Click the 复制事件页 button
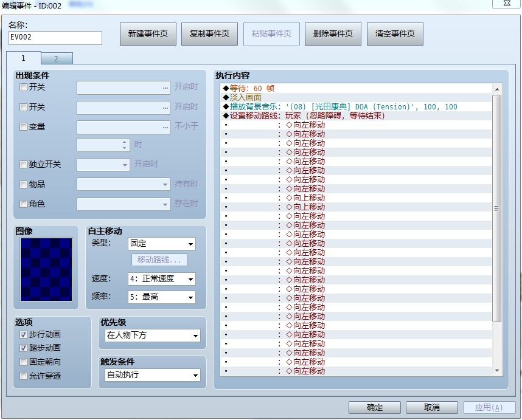522x420 pixels. coord(210,34)
